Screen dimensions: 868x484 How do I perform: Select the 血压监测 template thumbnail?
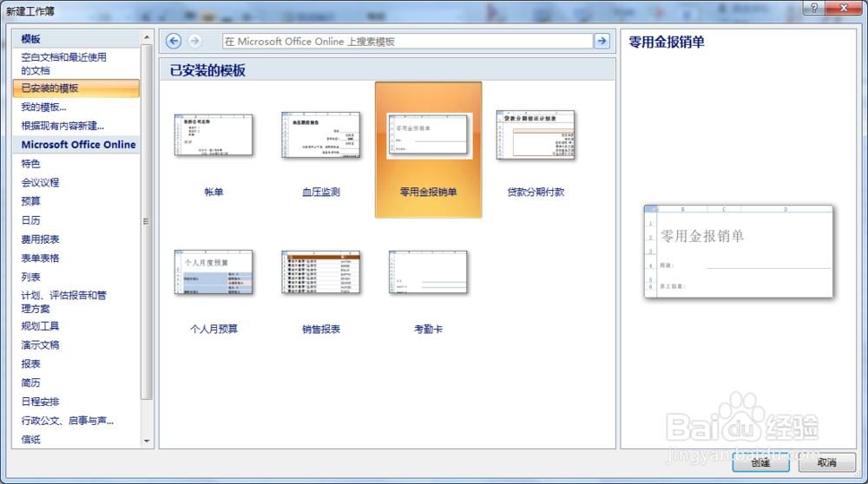(x=320, y=135)
